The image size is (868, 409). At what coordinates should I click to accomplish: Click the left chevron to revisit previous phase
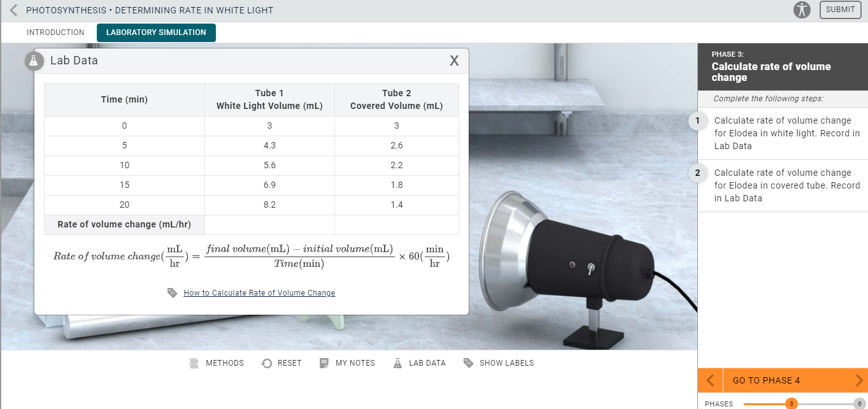(x=709, y=380)
